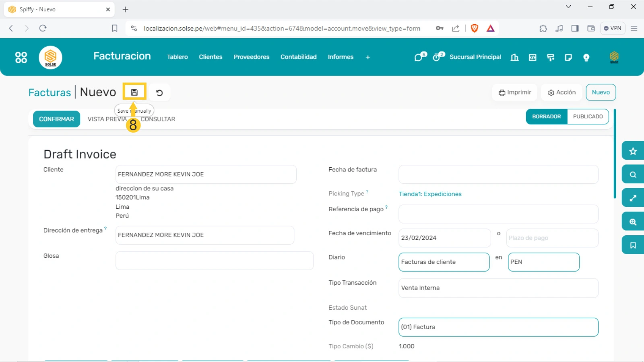Click the expand fullscreen side button
Viewport: 644px width, 362px height.
click(x=633, y=198)
